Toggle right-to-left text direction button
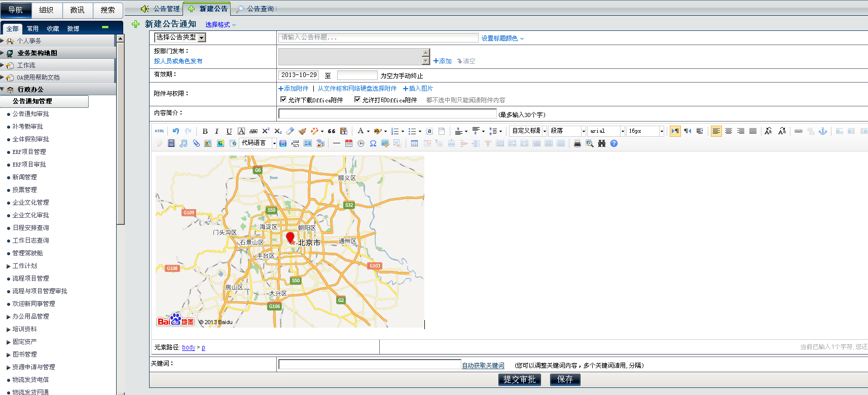This screenshot has height=395, width=868. 688,131
